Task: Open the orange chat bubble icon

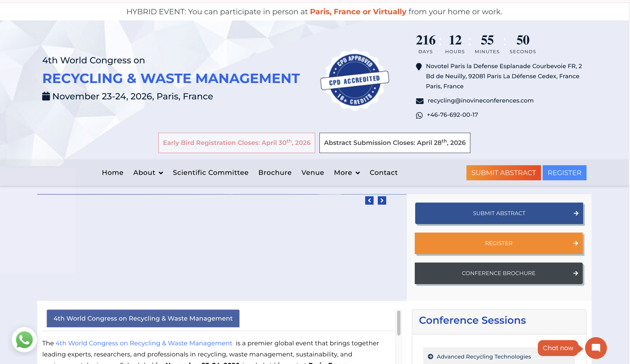Action: coord(596,348)
